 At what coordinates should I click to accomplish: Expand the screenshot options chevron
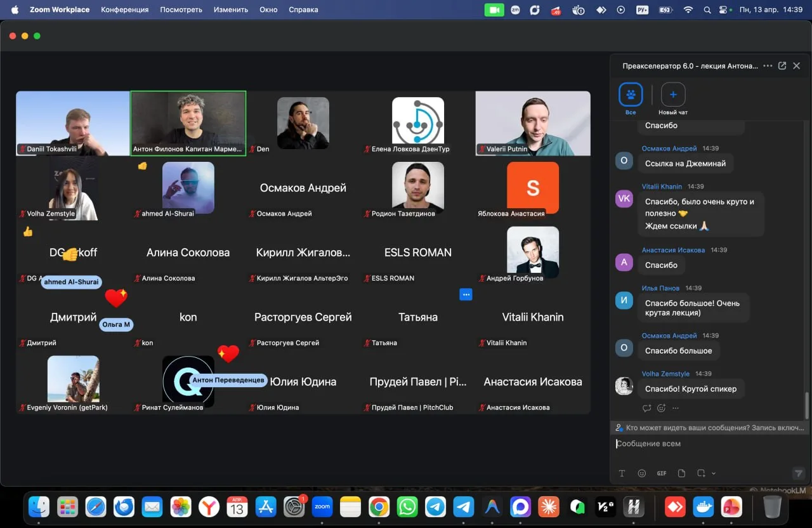tap(714, 473)
